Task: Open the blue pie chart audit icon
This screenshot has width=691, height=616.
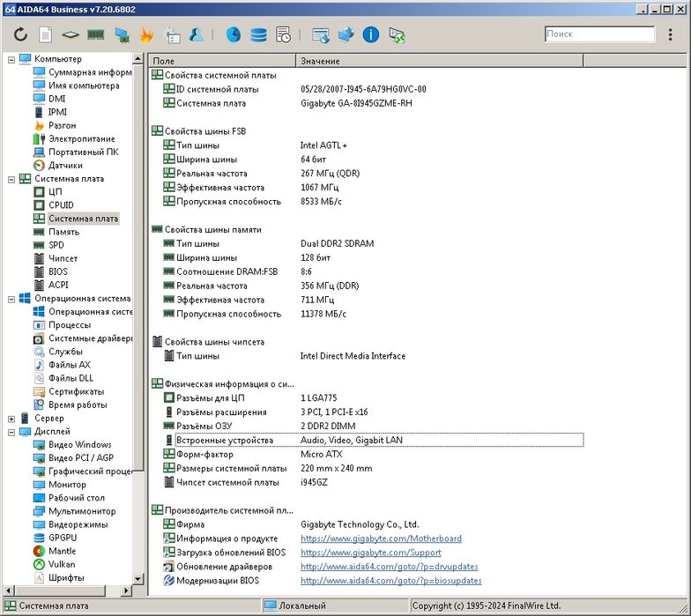Action: pos(233,34)
